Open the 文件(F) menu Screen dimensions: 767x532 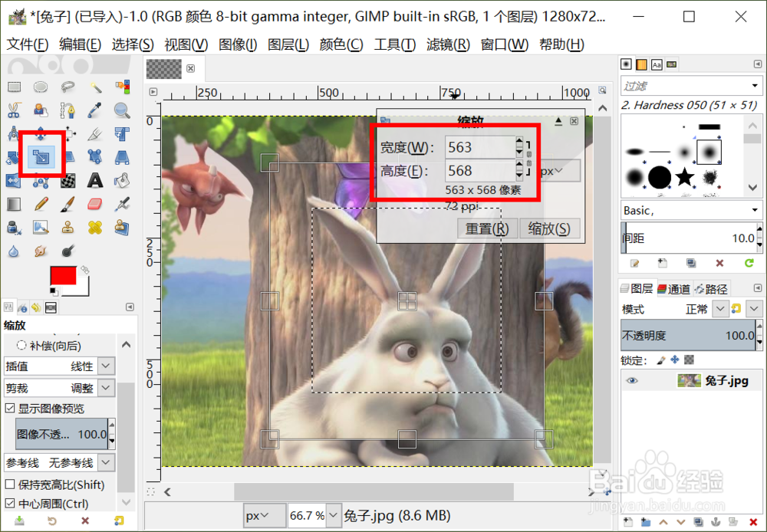pos(28,44)
